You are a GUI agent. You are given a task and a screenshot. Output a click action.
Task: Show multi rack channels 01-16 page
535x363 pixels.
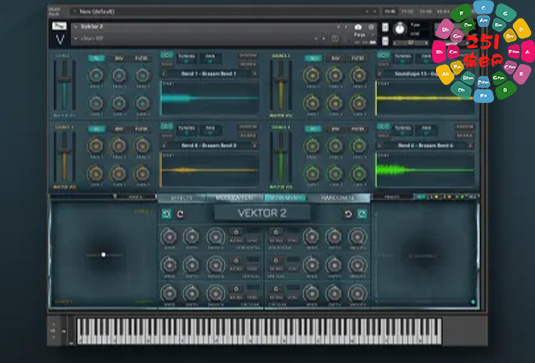[389, 11]
